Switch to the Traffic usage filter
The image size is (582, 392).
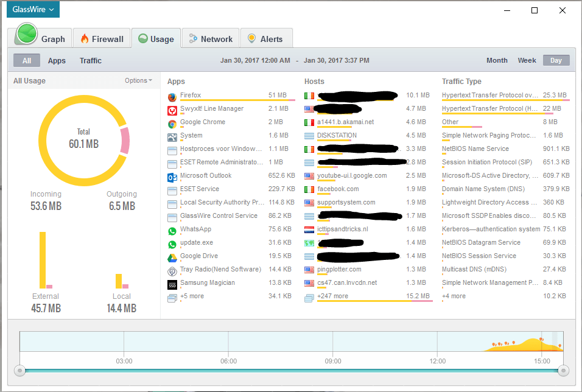click(91, 60)
